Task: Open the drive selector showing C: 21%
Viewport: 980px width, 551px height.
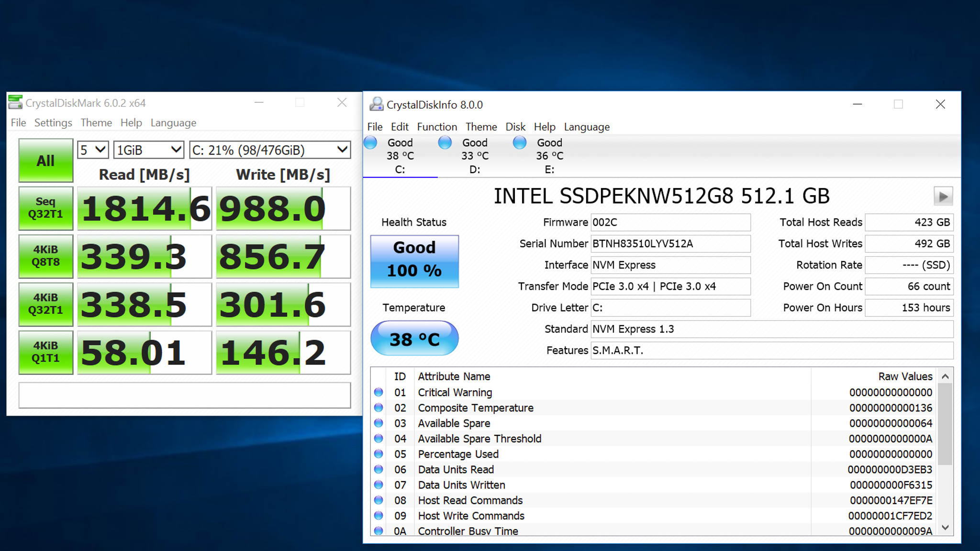Action: 270,150
